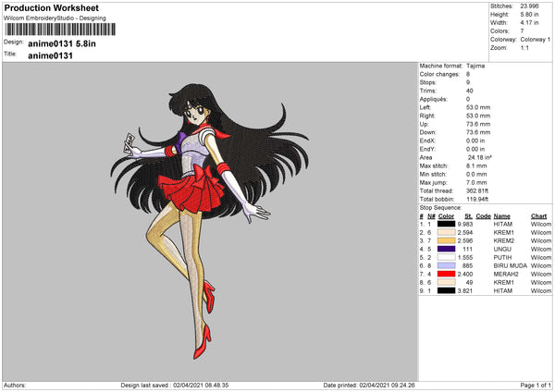
Task: Click the 'Production Worksheet' heading
Action: coord(52,7)
